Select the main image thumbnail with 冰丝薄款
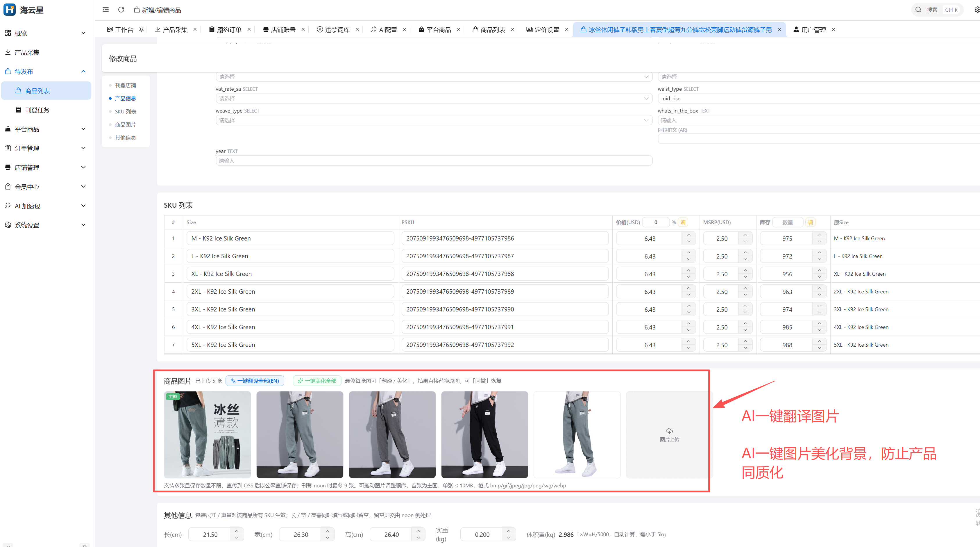This screenshot has height=547, width=980. [207, 435]
